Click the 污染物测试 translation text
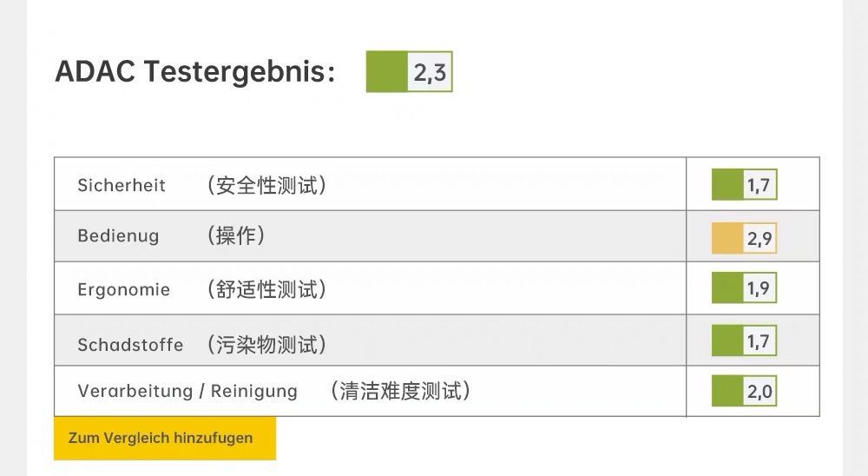This screenshot has height=476, width=868. click(x=266, y=345)
